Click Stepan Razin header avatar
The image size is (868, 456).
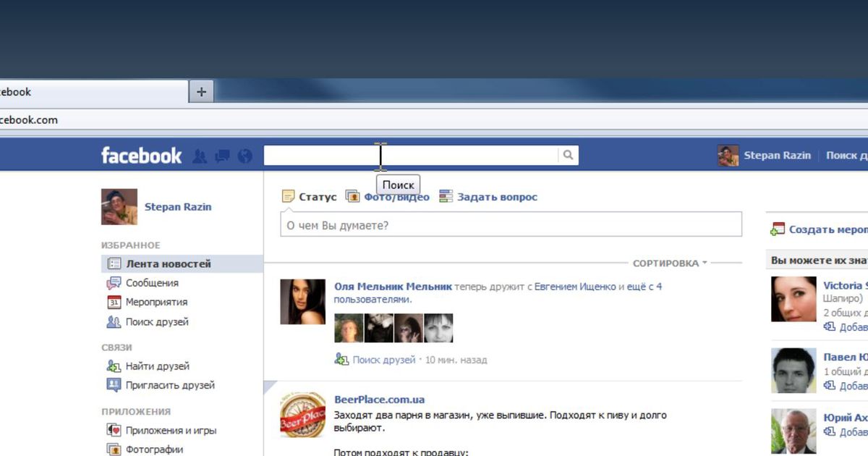pyautogui.click(x=728, y=156)
